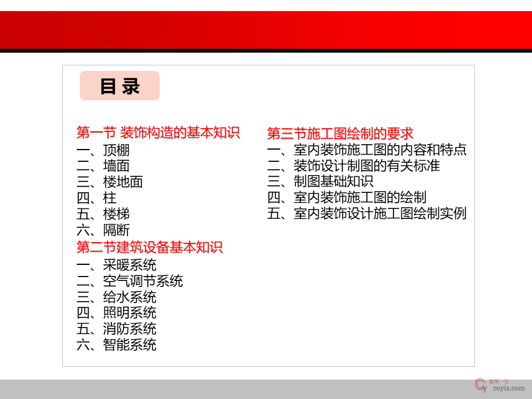Click the 隔断 entry
Screen dimensions: 532x399
click(116, 230)
